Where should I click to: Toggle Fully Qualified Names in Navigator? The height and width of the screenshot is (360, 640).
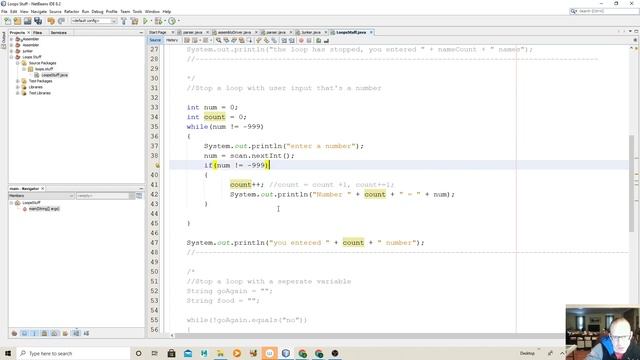(65, 333)
